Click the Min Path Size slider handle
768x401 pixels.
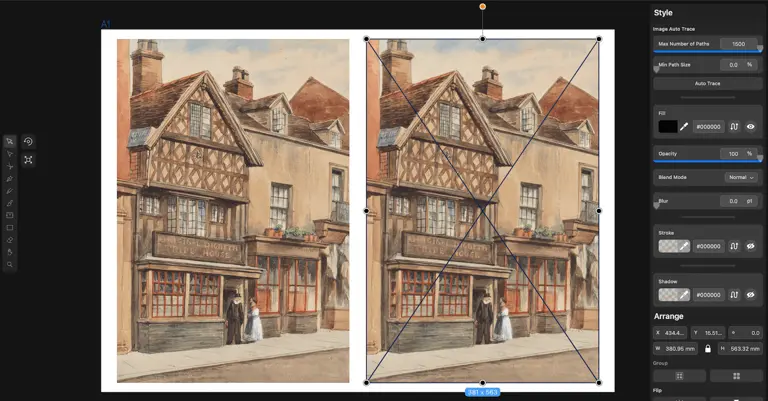pyautogui.click(x=656, y=70)
